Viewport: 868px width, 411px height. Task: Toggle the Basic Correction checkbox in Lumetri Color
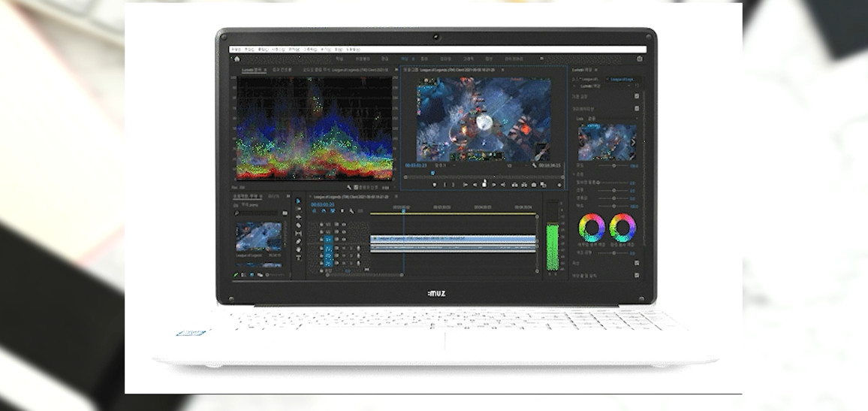coord(637,96)
